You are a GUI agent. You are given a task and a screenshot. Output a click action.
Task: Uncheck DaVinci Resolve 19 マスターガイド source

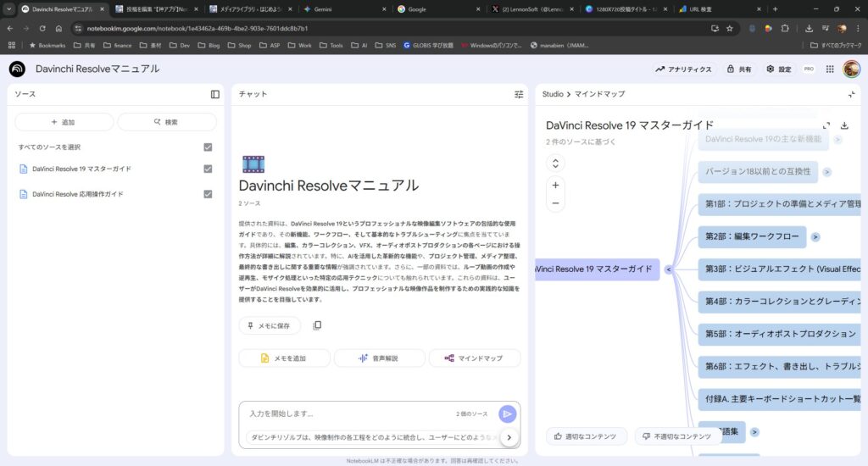208,169
